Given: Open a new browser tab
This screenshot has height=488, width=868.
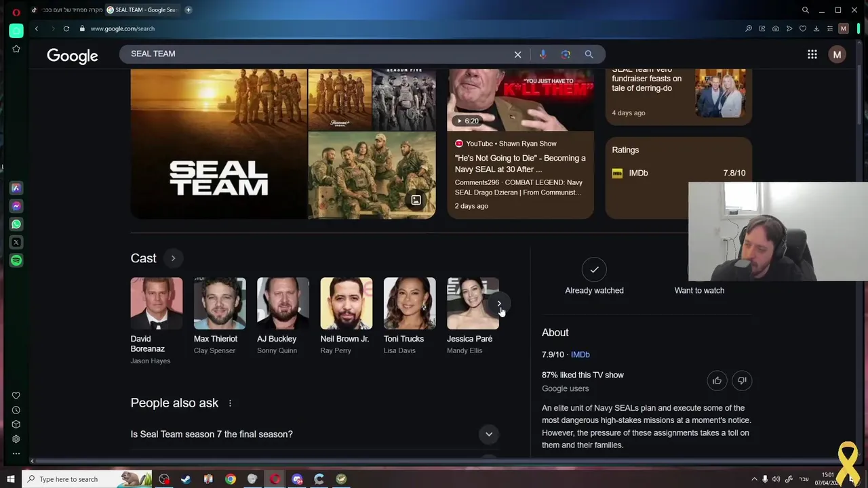Looking at the screenshot, I should coord(188,9).
